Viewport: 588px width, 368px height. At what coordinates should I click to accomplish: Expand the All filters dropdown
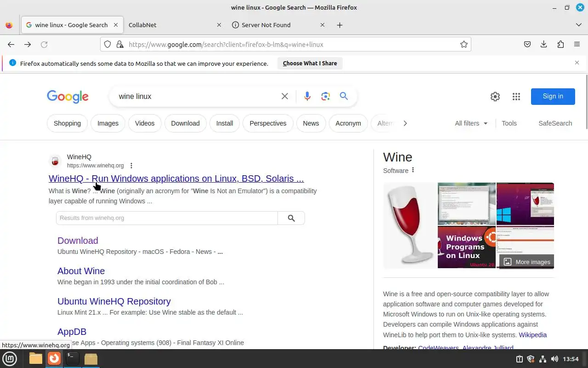coord(471,123)
